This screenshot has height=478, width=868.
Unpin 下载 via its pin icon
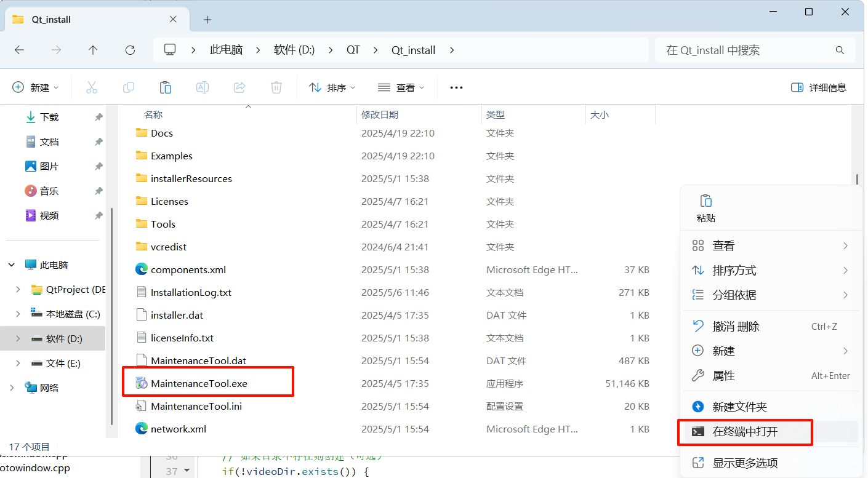click(98, 117)
